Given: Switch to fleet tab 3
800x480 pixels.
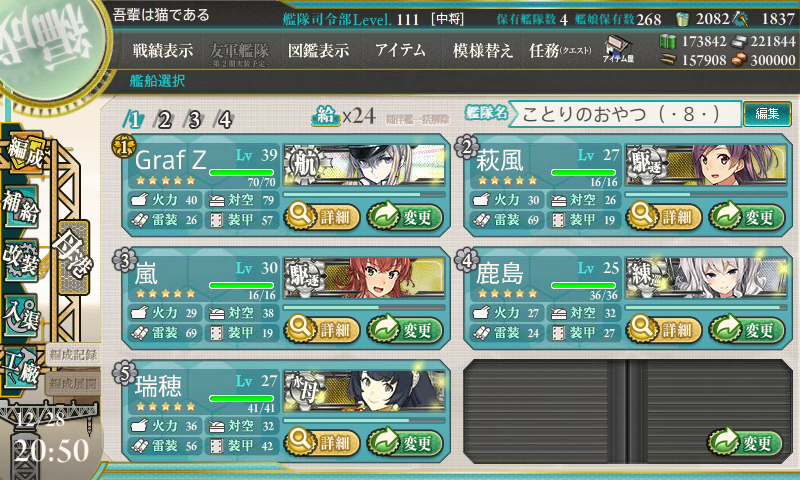Looking at the screenshot, I should click(194, 120).
